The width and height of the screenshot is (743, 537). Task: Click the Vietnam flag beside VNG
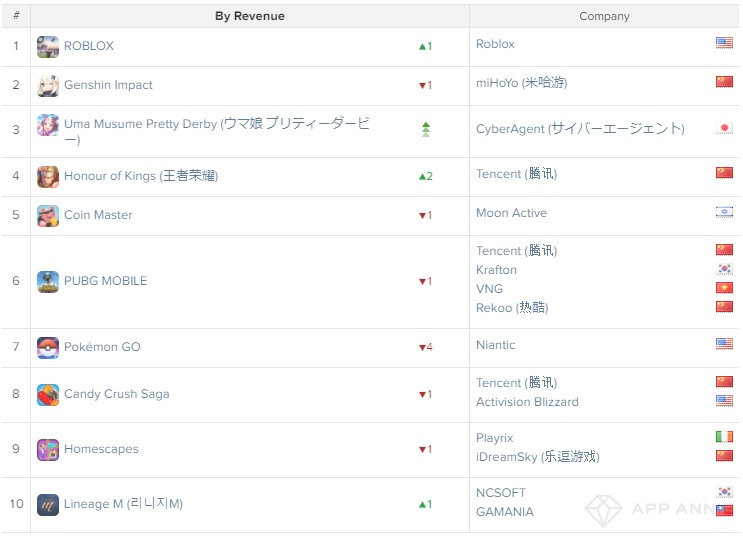[x=724, y=288]
